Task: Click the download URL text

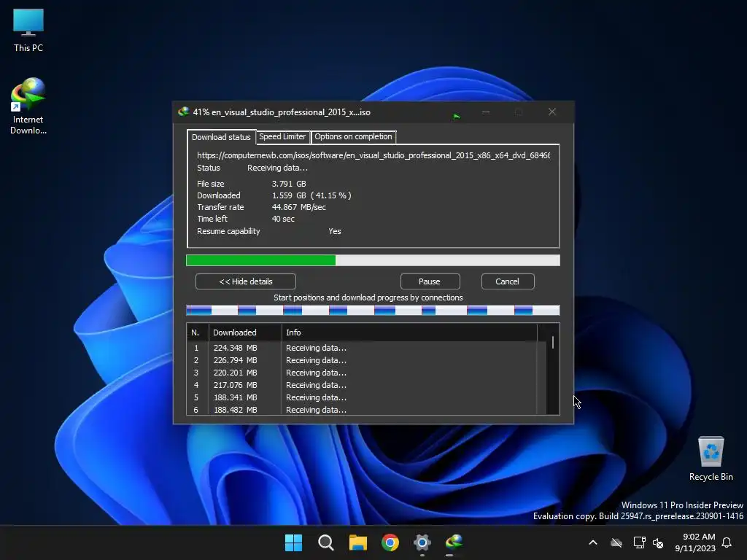Action: coord(373,156)
